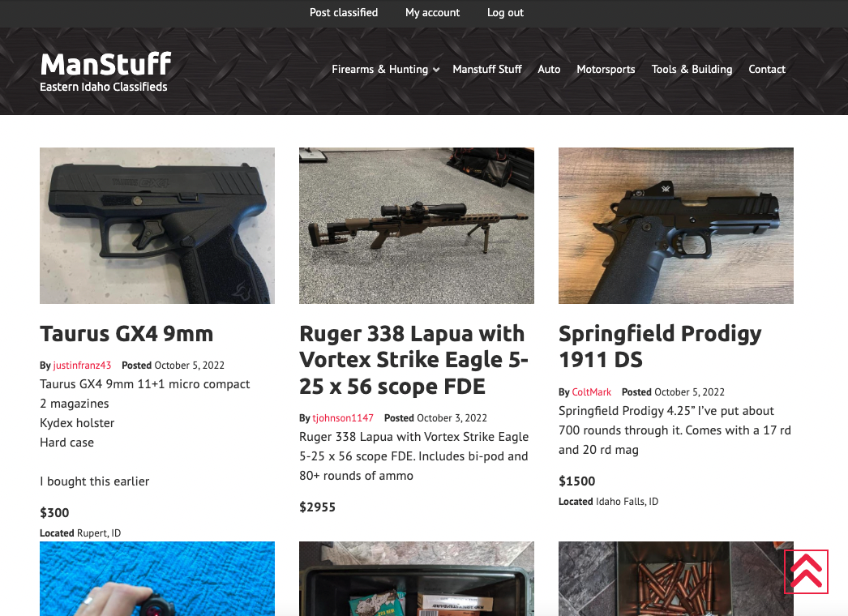This screenshot has height=616, width=848.
Task: Open the Taurus GX4 pistol photo
Action: [157, 225]
